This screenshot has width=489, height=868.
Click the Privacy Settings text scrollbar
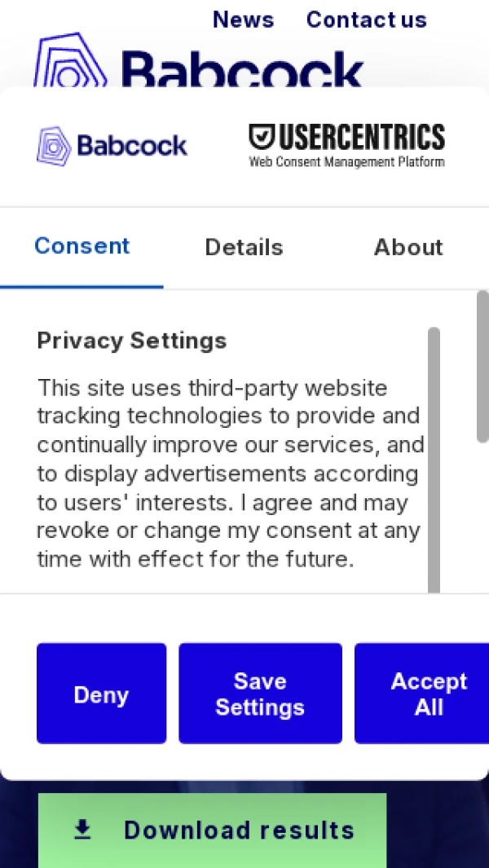[434, 456]
